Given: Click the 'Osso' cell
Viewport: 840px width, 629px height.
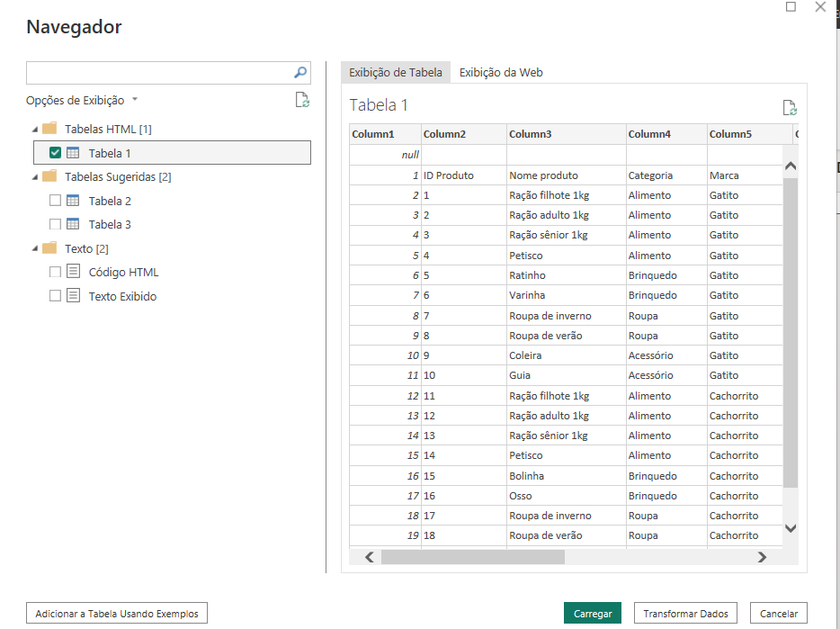Looking at the screenshot, I should (x=567, y=496).
